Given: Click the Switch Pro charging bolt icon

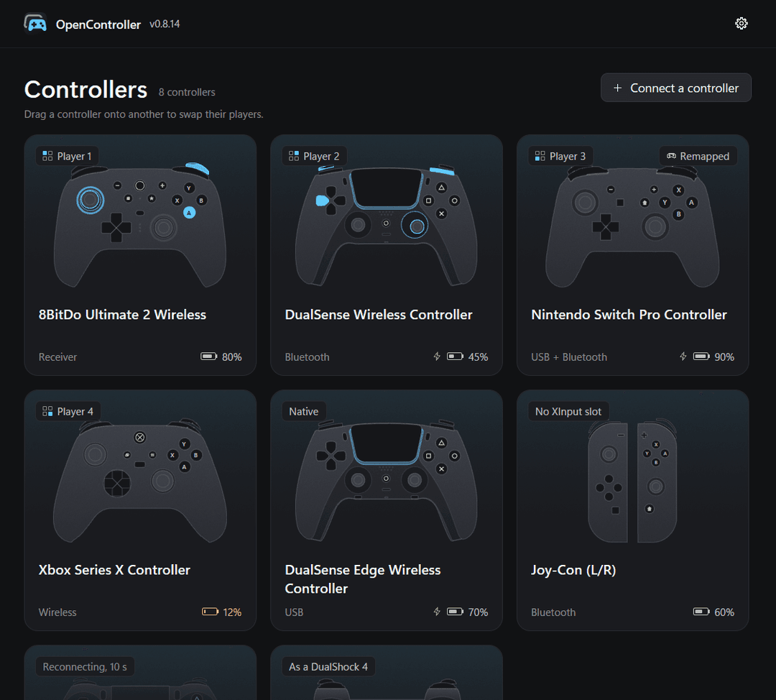Looking at the screenshot, I should (683, 356).
